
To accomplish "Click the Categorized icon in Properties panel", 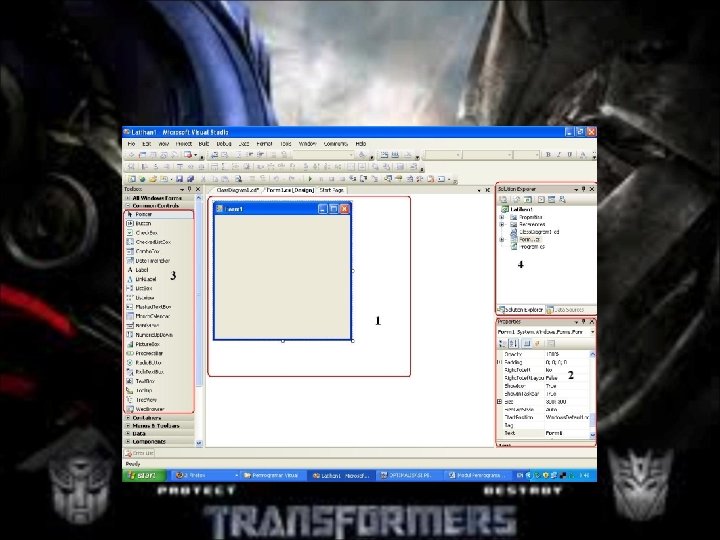I will point(503,343).
